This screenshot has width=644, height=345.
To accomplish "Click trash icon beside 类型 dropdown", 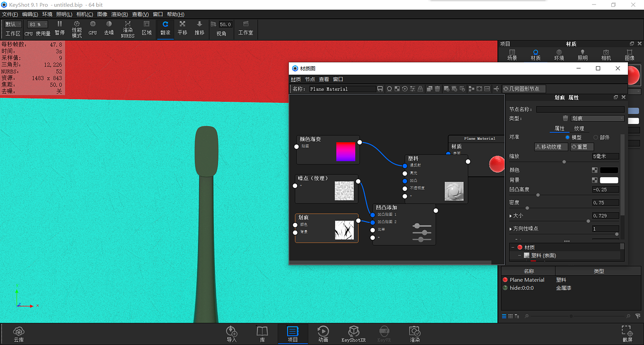I will pyautogui.click(x=565, y=119).
